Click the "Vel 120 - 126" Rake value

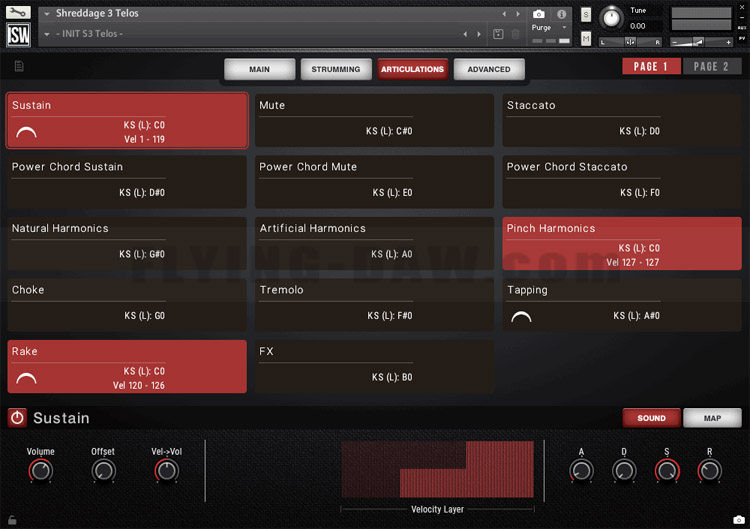[139, 385]
